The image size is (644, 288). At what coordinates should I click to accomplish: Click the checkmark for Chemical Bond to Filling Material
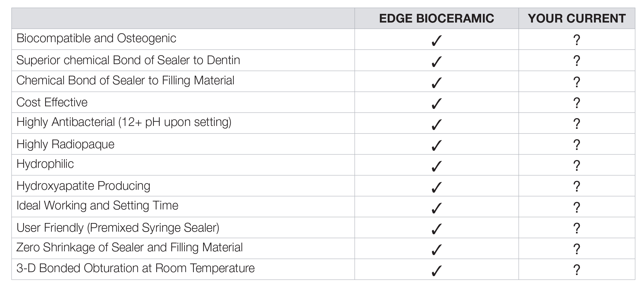coord(436,82)
